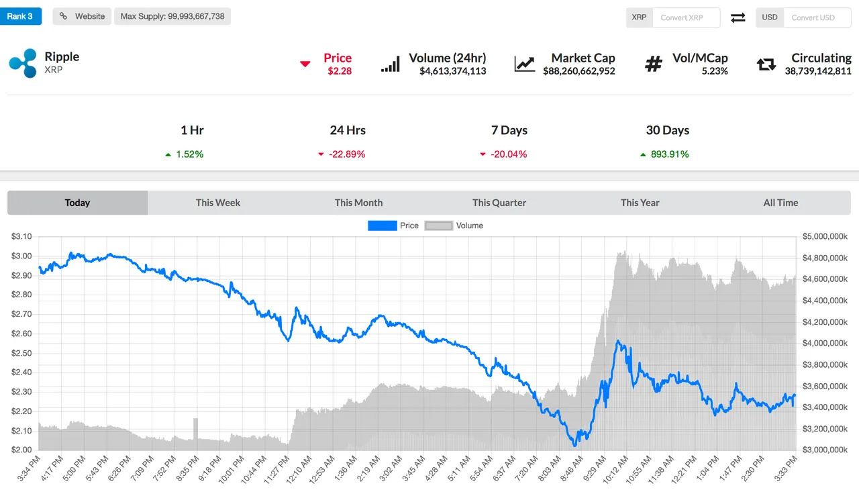The image size is (859, 504).
Task: Focus the Convert XRP input field
Action: pyautogui.click(x=686, y=17)
